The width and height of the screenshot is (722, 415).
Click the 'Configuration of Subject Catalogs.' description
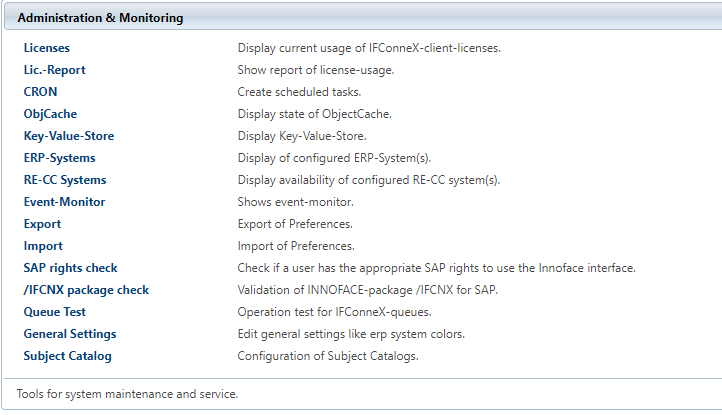coord(328,356)
